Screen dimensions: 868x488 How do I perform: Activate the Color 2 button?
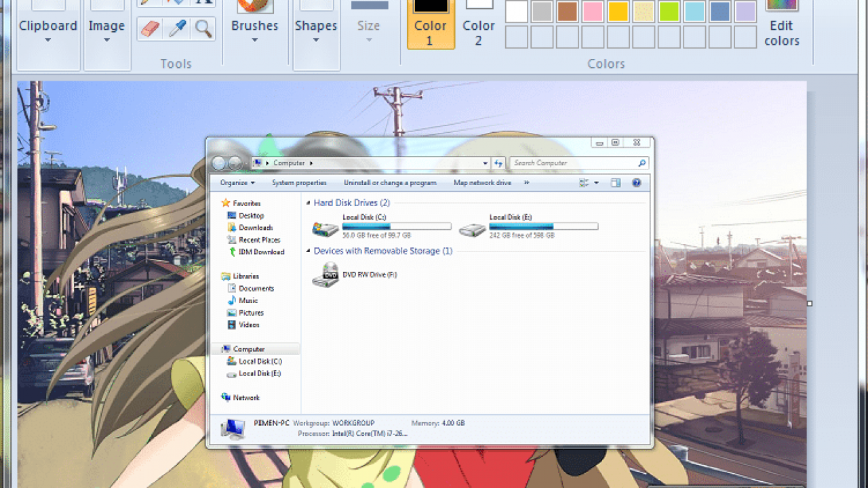pyautogui.click(x=479, y=25)
